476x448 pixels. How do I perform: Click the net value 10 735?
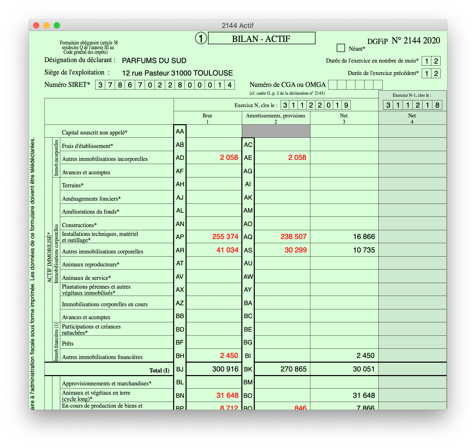(x=364, y=250)
